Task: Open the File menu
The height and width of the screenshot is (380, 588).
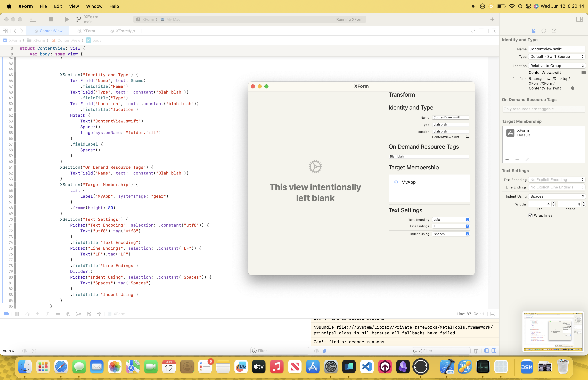Action: (43, 6)
